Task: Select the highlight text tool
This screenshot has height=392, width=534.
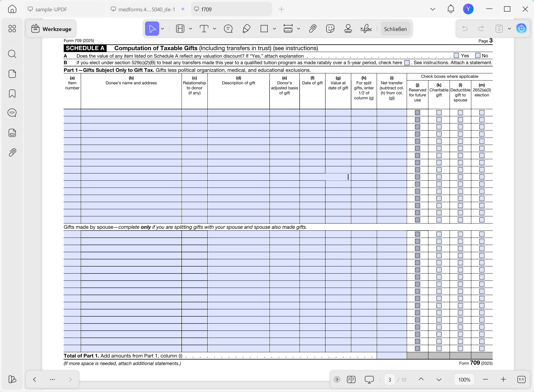Action: tap(180, 29)
